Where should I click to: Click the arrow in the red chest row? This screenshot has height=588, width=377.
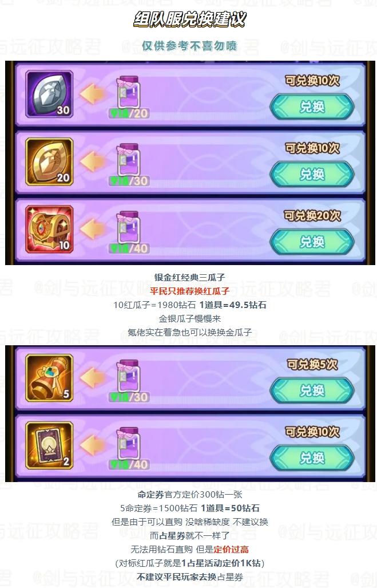[92, 229]
